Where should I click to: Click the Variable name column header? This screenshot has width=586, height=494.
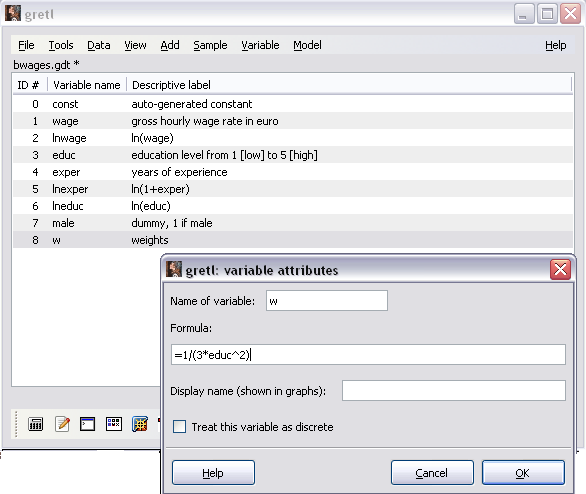coord(87,85)
